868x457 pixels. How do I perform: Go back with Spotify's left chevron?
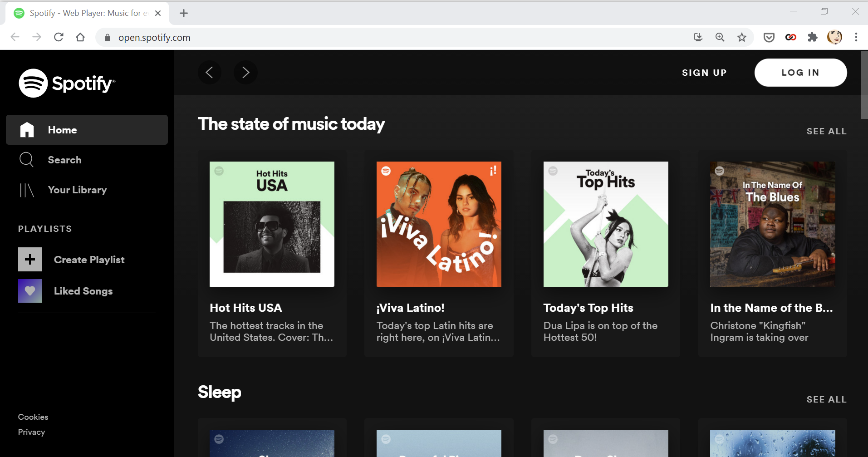210,73
